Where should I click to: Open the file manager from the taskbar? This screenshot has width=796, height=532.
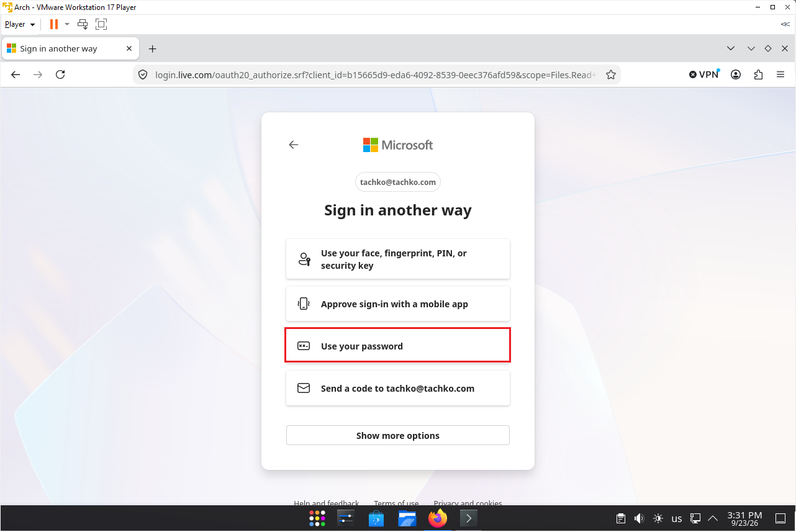pos(407,518)
